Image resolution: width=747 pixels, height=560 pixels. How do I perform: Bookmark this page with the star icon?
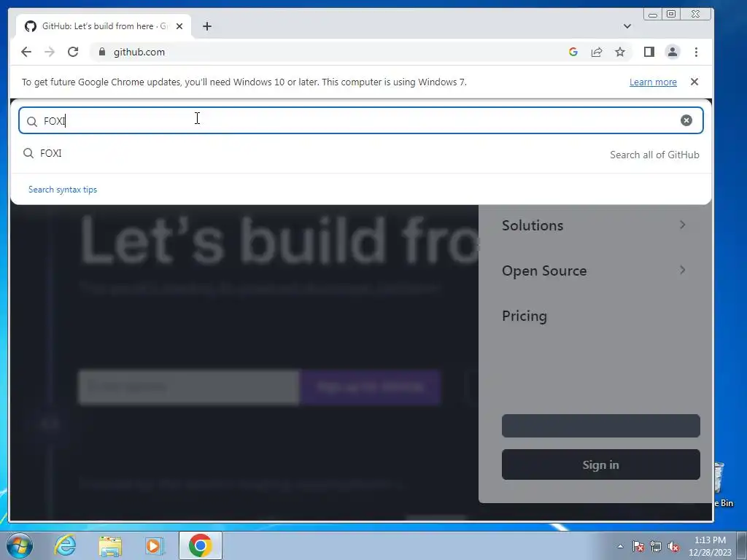(620, 52)
